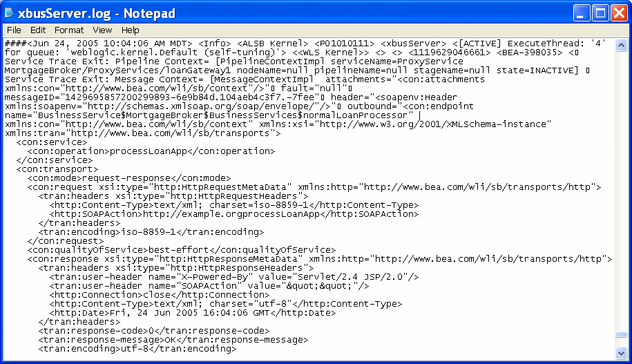The width and height of the screenshot is (632, 364).
Task: Open the View menu
Action: click(102, 30)
